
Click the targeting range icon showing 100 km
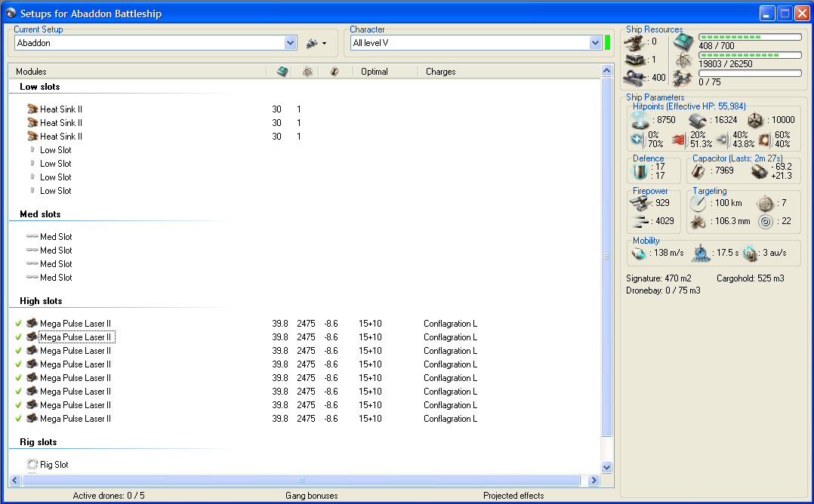pos(698,203)
